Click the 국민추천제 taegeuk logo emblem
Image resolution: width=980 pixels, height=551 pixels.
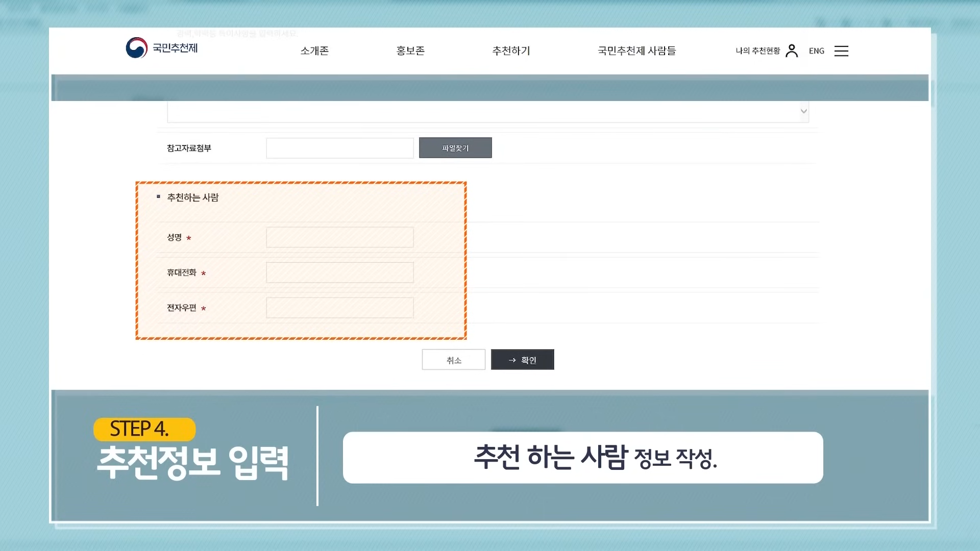pyautogui.click(x=136, y=48)
